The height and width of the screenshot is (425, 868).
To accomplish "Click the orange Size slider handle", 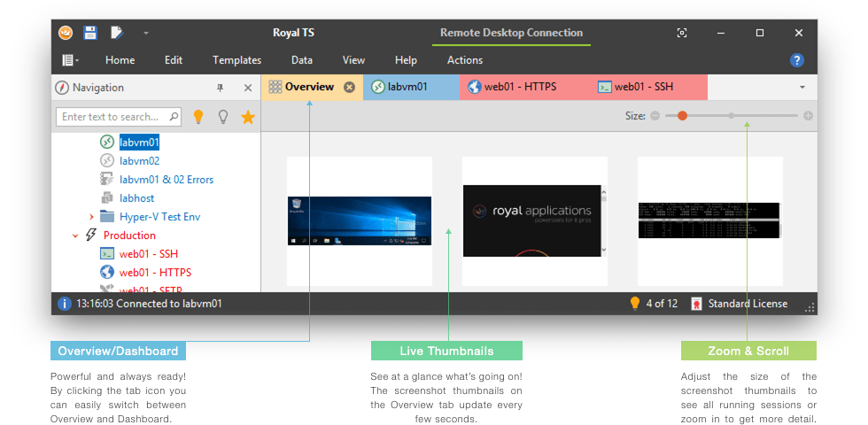I will coord(682,116).
